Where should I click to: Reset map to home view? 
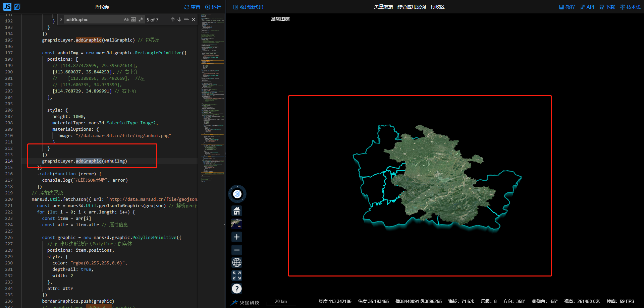[237, 211]
